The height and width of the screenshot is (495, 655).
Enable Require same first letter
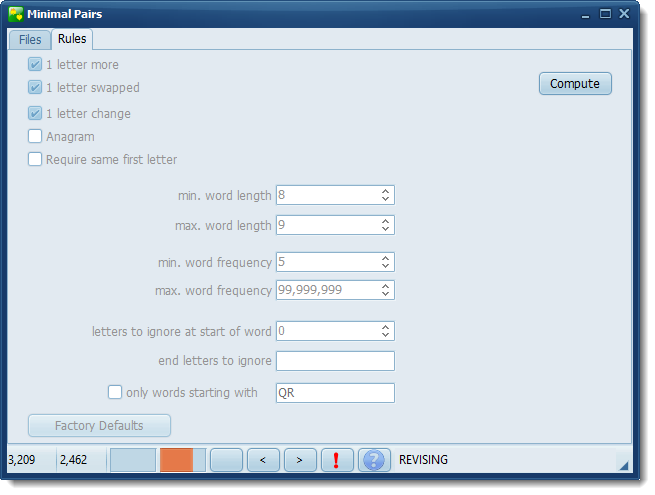point(35,159)
